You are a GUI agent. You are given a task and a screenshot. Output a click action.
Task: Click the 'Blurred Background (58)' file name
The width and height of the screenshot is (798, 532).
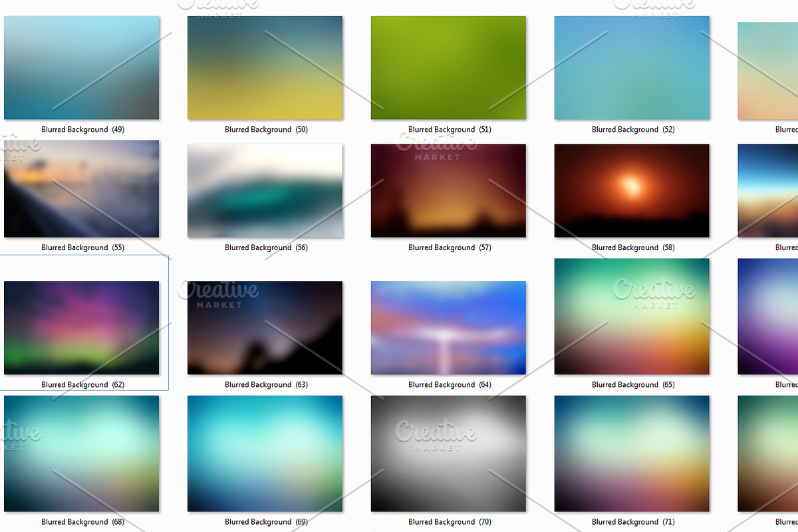633,247
